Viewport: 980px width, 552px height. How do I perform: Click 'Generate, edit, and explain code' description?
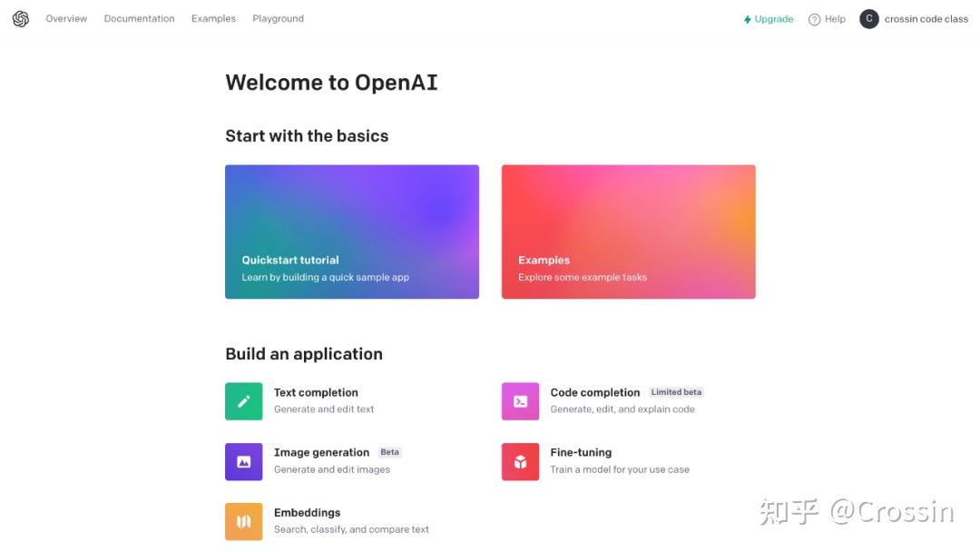pos(622,409)
